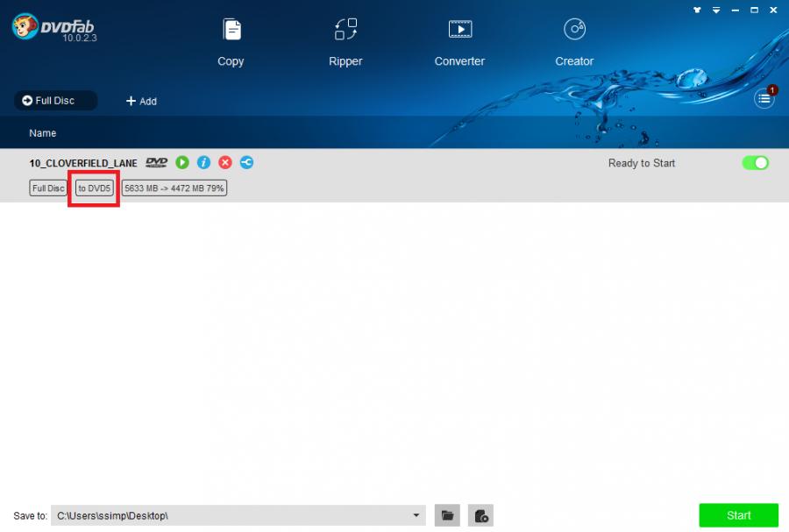The width and height of the screenshot is (789, 532).
Task: Click the DVD source type icon
Action: (157, 162)
